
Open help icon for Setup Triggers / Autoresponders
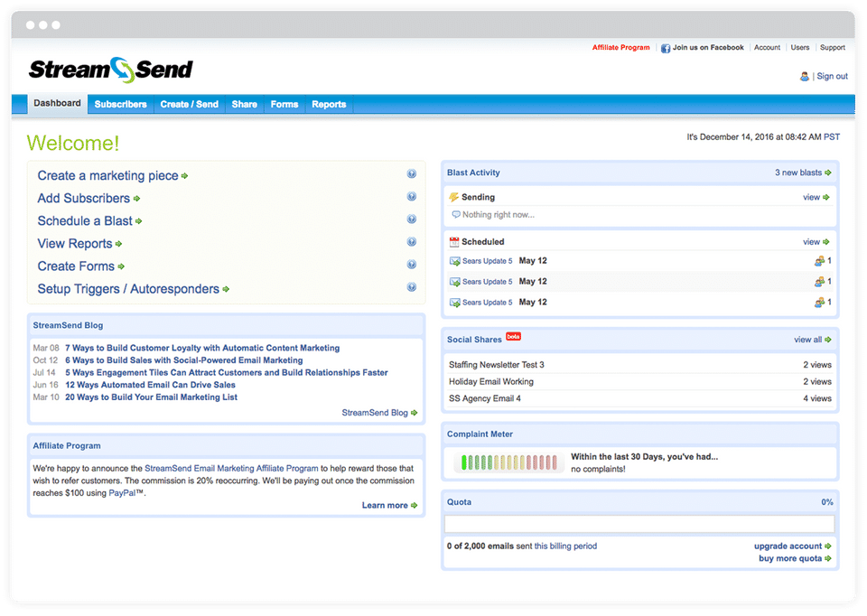click(x=412, y=287)
